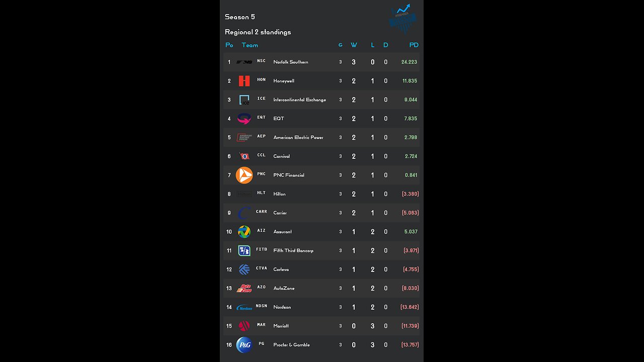Select the Hilton team name
Screen dimensions: 644x362
[279, 194]
